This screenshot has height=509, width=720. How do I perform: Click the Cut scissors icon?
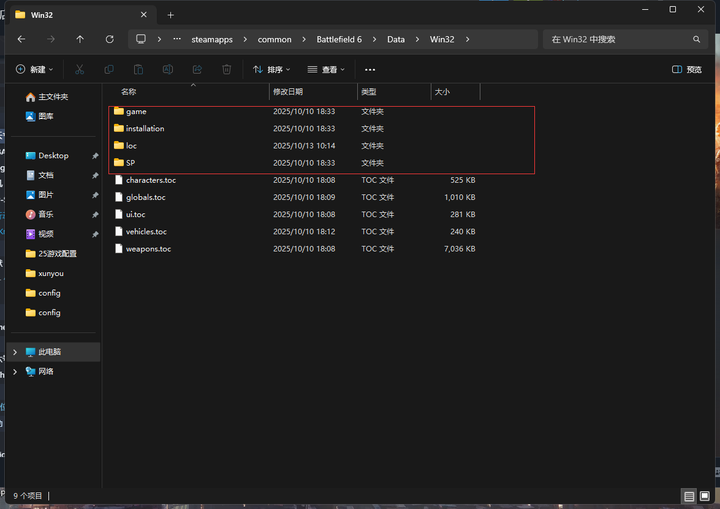tap(80, 70)
